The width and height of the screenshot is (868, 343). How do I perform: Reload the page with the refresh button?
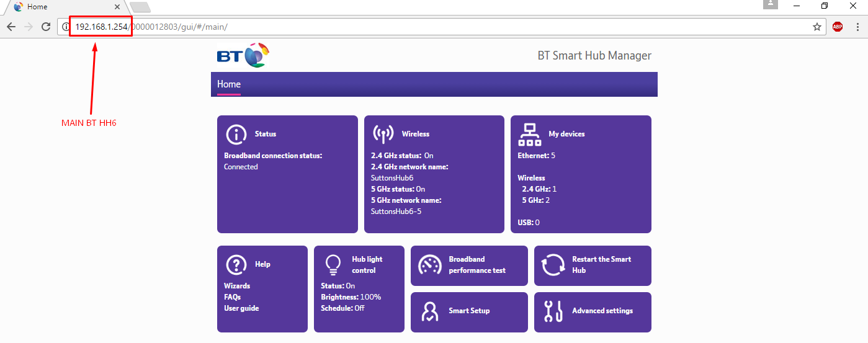[46, 27]
